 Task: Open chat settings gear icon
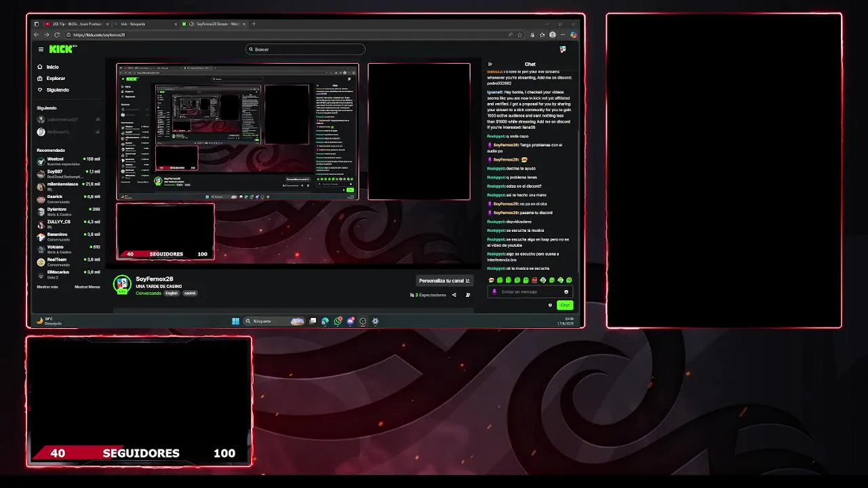click(x=550, y=306)
